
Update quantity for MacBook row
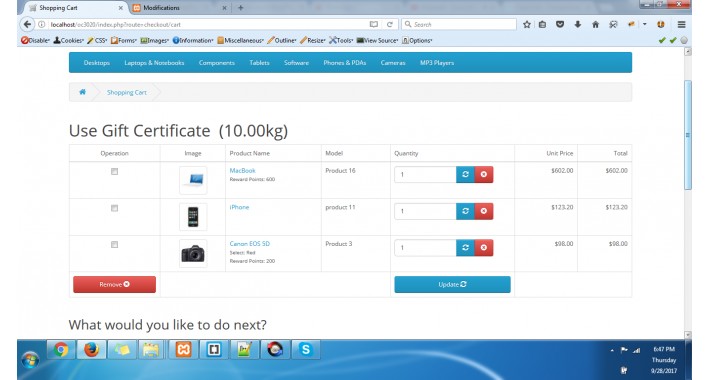click(465, 174)
